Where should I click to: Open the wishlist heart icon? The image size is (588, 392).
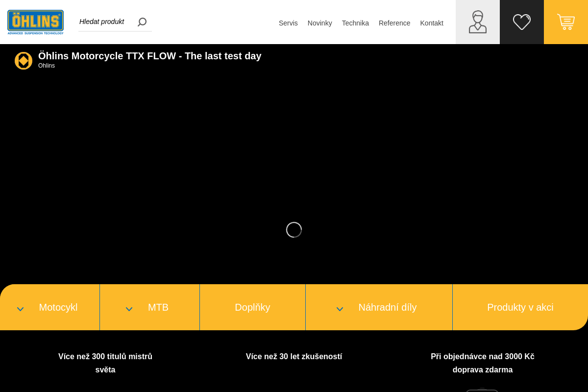522,22
